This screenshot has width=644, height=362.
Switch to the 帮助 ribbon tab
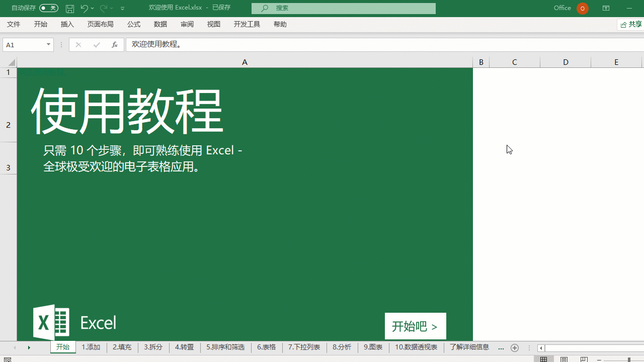[x=280, y=24]
